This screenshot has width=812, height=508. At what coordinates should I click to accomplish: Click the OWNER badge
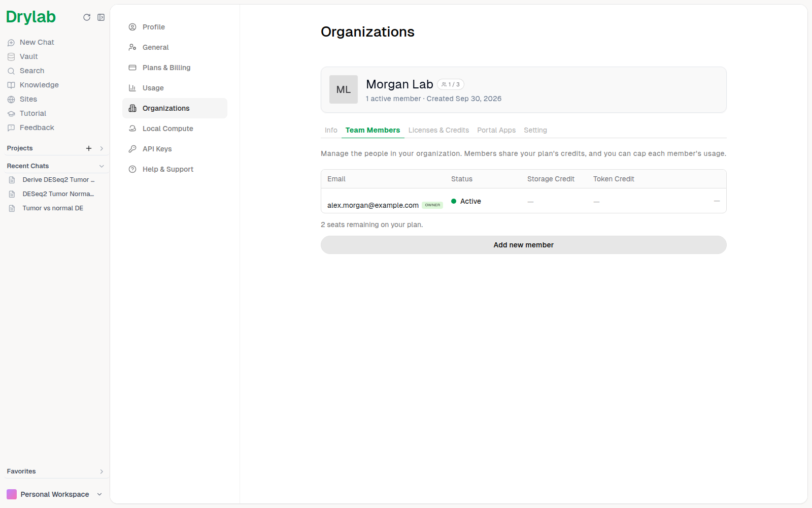click(432, 205)
